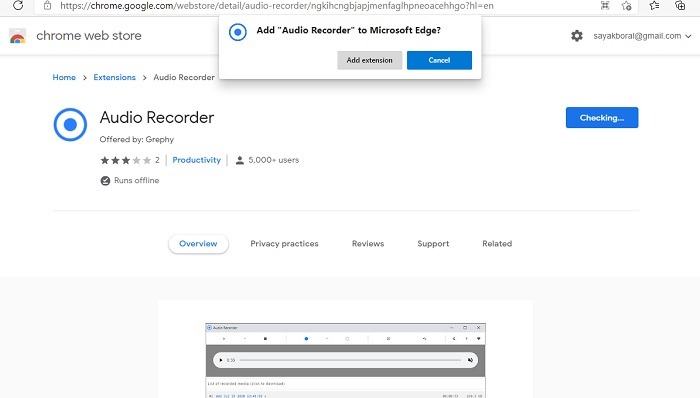The width and height of the screenshot is (700, 398).
Task: Click the chrome web store title
Action: coord(89,36)
